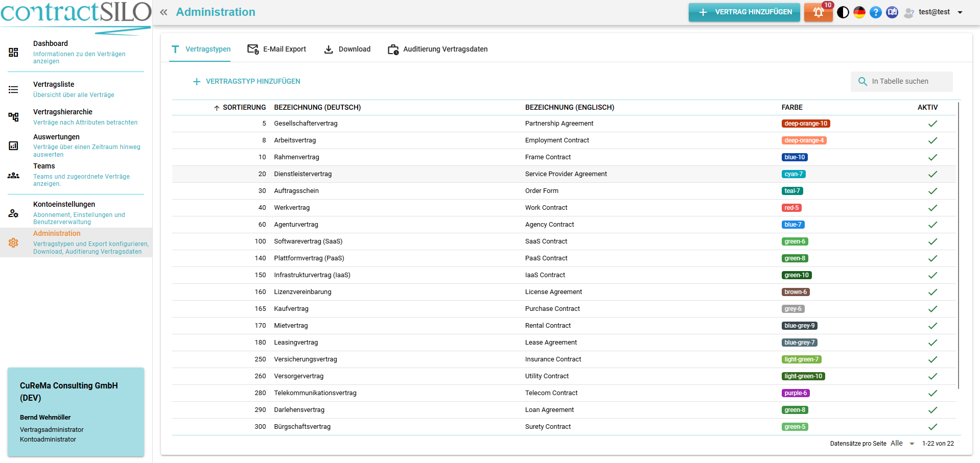
Task: Open Vertragshierarchie in the sidebar
Action: point(76,117)
